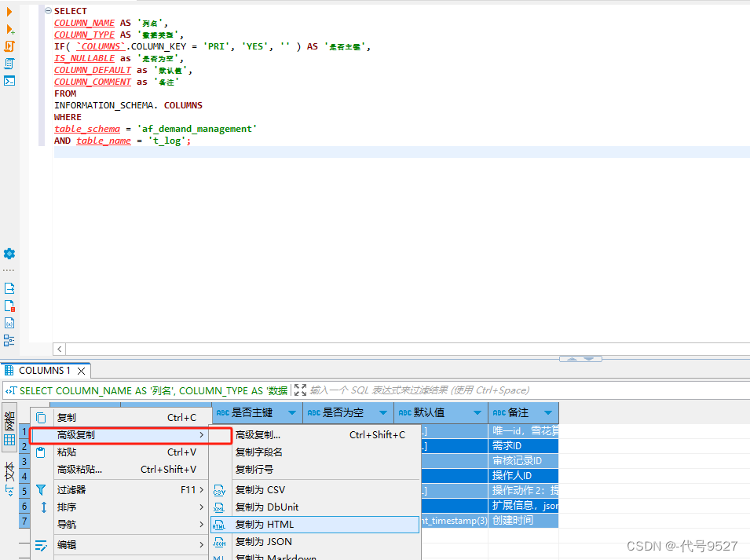Click the left scroll arrow of editor
Image resolution: width=750 pixels, height=560 pixels.
(60, 349)
